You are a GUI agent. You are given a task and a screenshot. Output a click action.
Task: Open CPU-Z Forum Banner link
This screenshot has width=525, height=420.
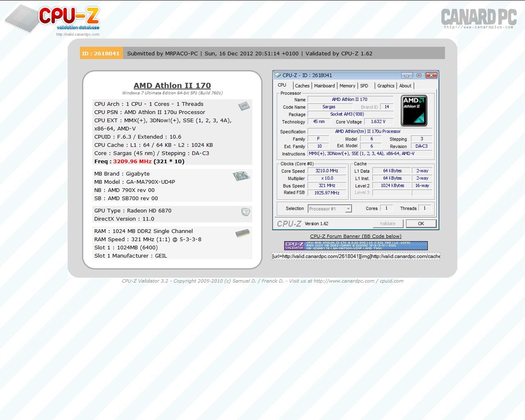point(356,236)
